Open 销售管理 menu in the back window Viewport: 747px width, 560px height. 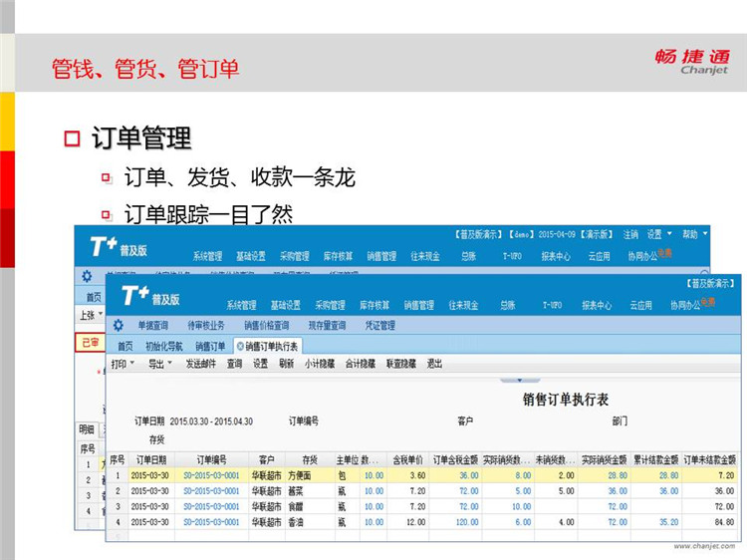point(381,256)
